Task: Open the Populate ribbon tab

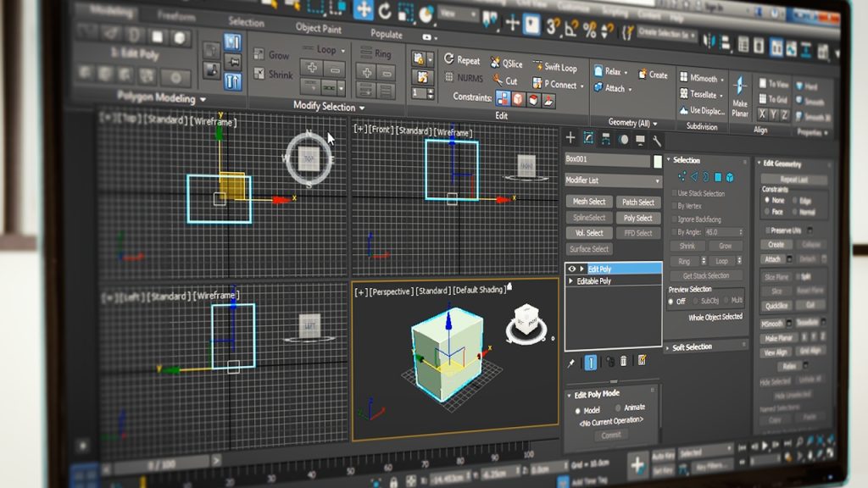Action: click(387, 34)
